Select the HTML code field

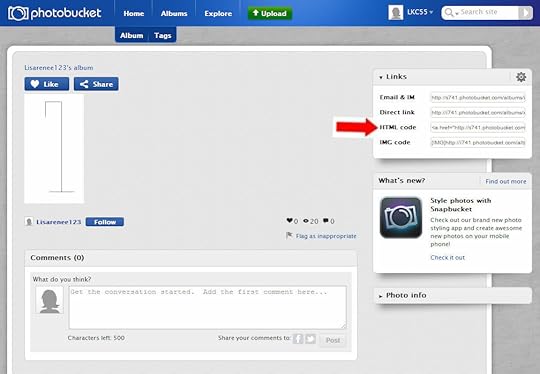coord(478,127)
